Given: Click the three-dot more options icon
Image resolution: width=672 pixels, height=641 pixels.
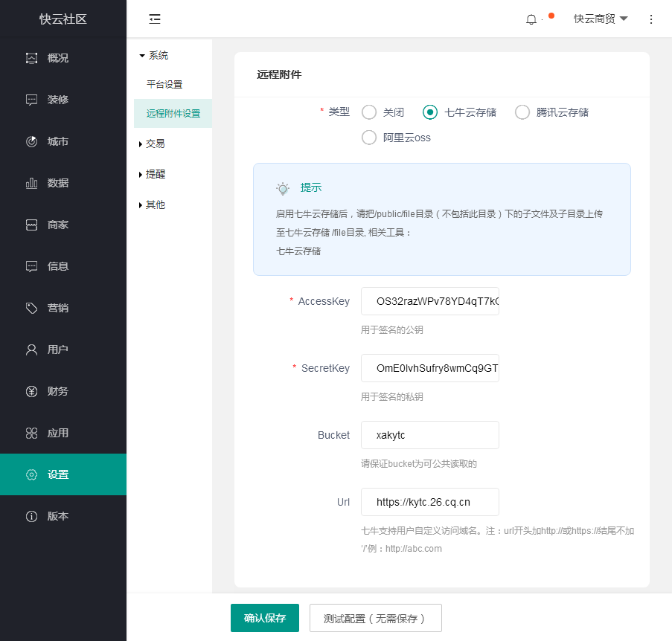Looking at the screenshot, I should point(651,19).
